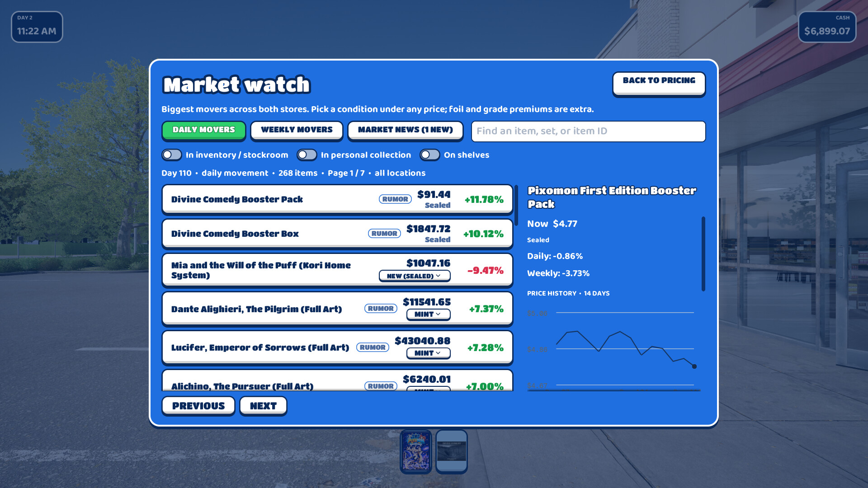Click Rumor badge on Alichino, The Pursuer
This screenshot has height=488, width=868.
381,386
